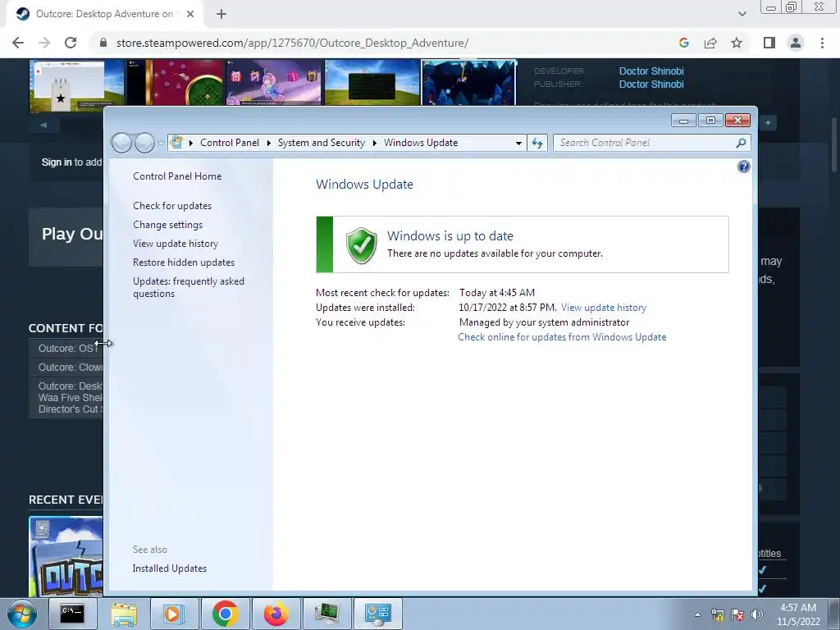Click System and Security in the breadcrumb
Viewport: 840px width, 630px height.
(x=321, y=143)
